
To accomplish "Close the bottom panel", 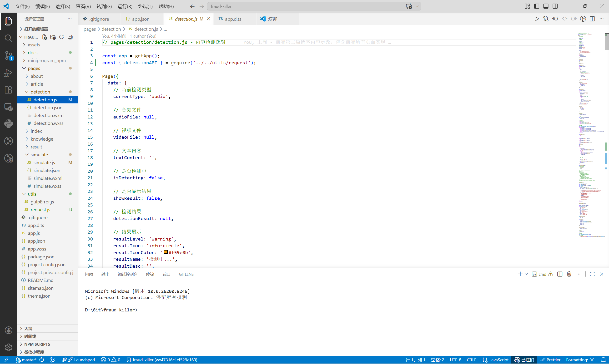I will 602,274.
